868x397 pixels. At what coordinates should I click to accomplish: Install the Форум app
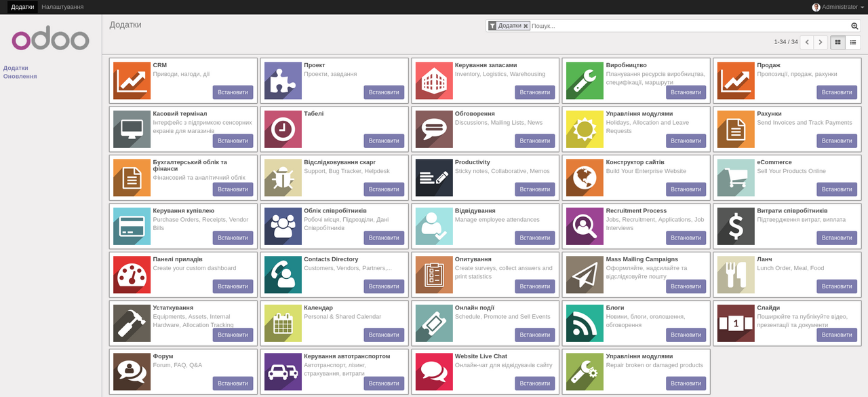pyautogui.click(x=233, y=383)
